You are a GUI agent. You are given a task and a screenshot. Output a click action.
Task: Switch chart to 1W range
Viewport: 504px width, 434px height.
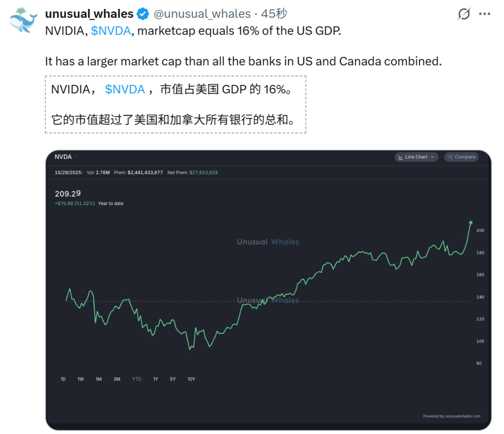pos(81,379)
